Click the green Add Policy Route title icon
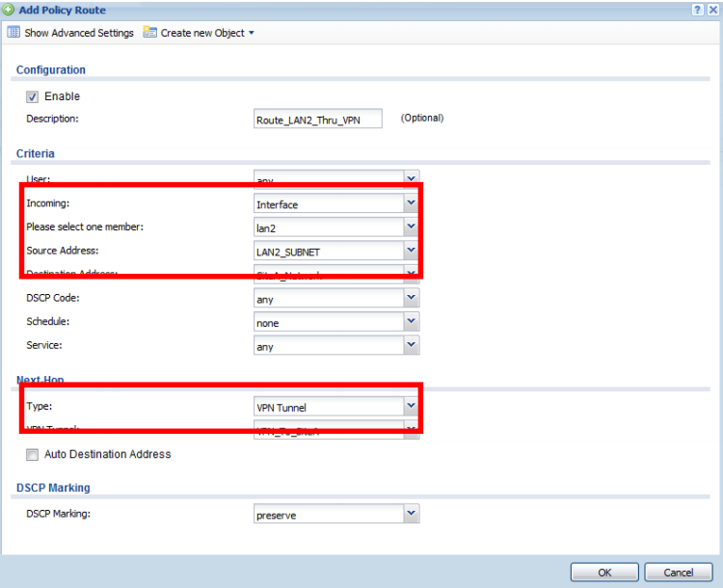The width and height of the screenshot is (723, 588). pos(9,10)
